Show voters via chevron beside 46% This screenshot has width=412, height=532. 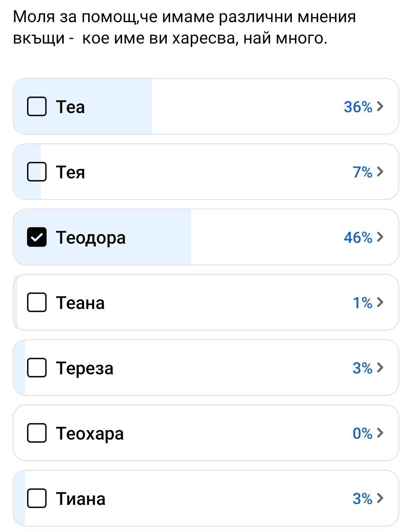click(380, 237)
